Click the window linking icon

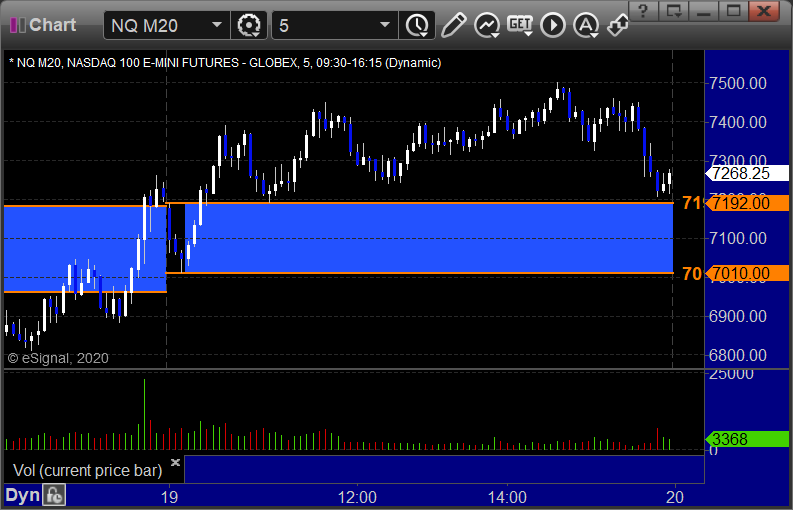click(618, 25)
